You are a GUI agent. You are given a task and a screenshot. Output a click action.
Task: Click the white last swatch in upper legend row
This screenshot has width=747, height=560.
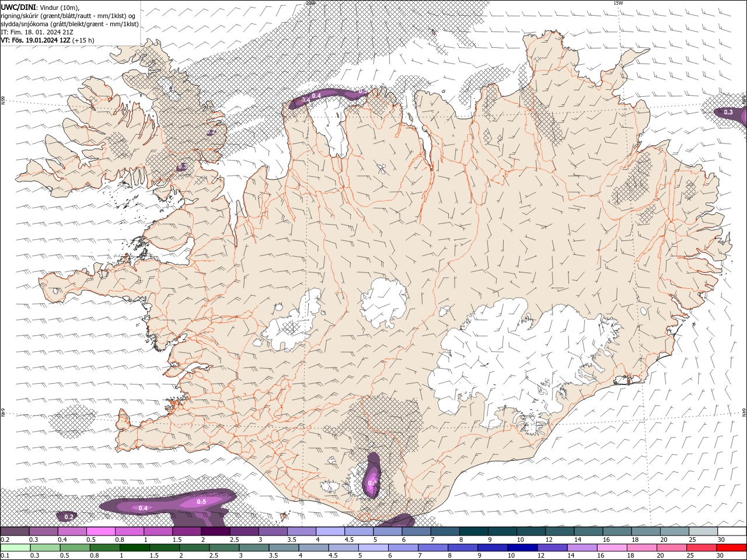pos(732,531)
